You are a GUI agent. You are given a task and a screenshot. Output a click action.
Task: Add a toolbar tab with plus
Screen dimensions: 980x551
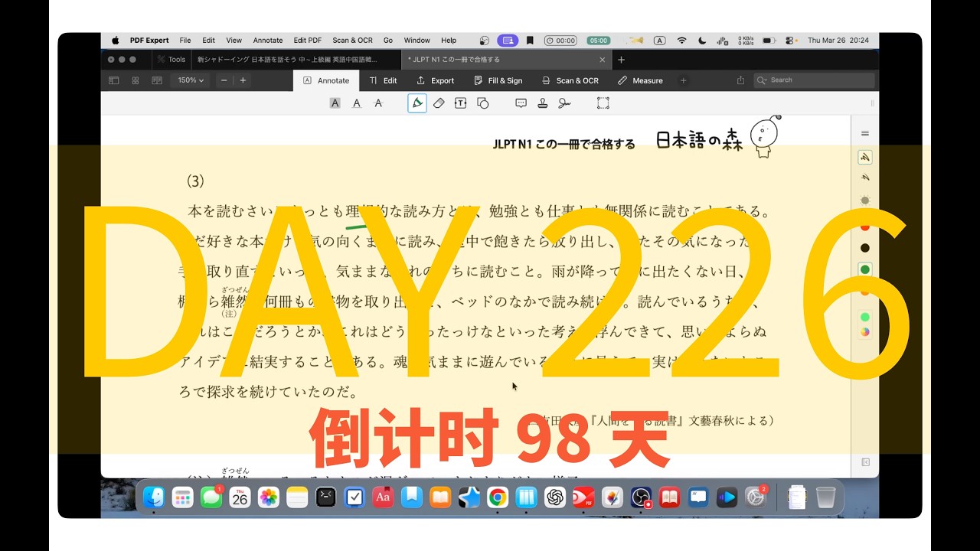(684, 80)
